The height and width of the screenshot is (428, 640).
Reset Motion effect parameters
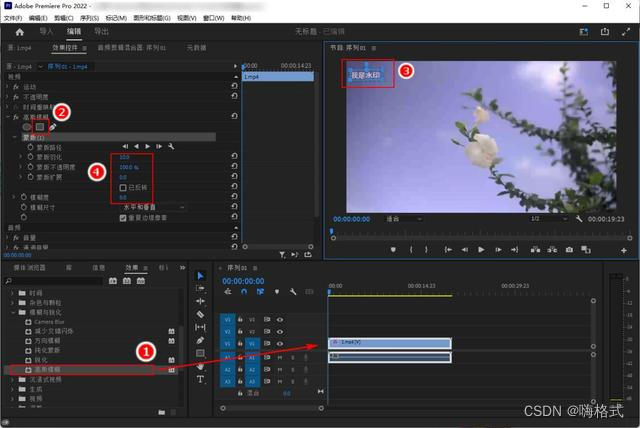pos(234,86)
